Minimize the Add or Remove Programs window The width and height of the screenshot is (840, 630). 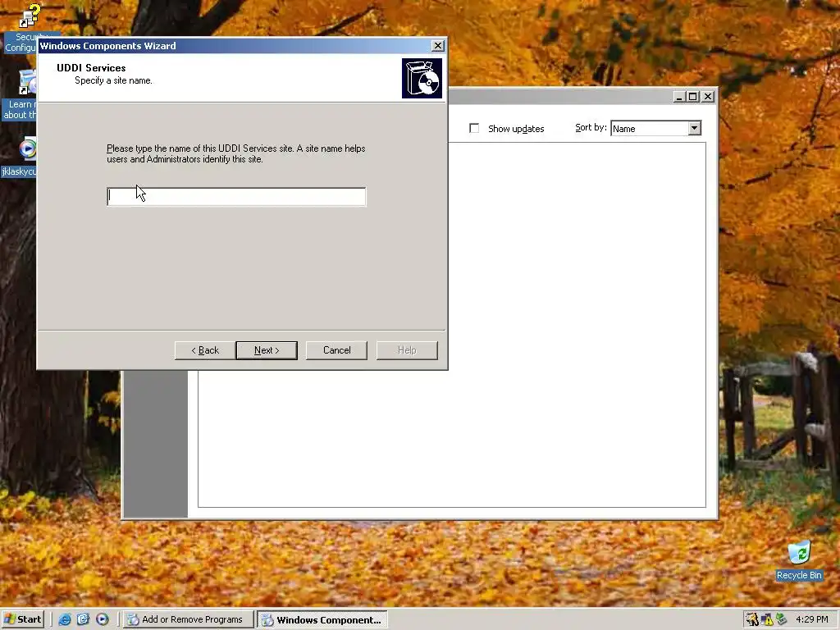[x=679, y=97]
